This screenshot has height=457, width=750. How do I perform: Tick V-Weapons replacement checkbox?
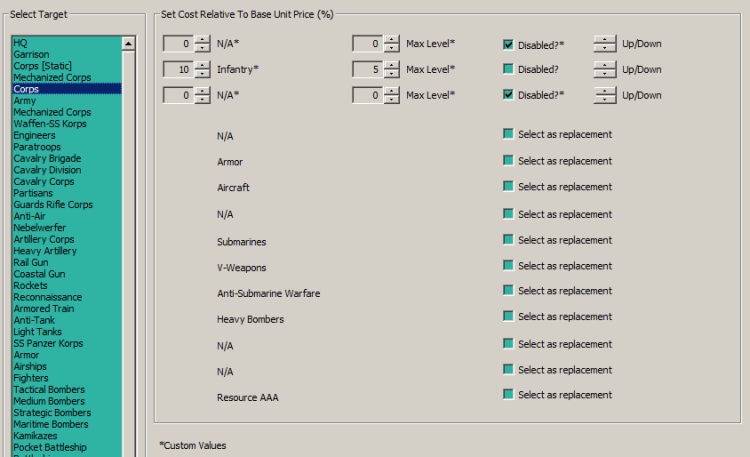point(509,266)
